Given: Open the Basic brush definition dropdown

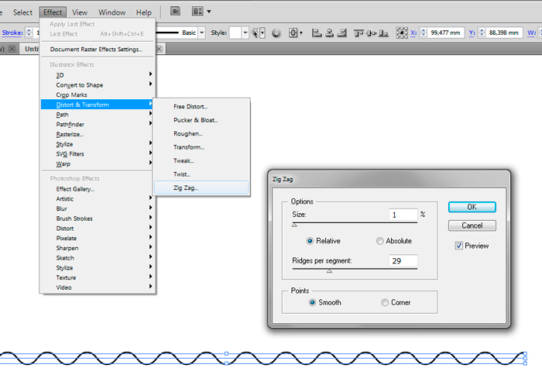Looking at the screenshot, I should 202,33.
